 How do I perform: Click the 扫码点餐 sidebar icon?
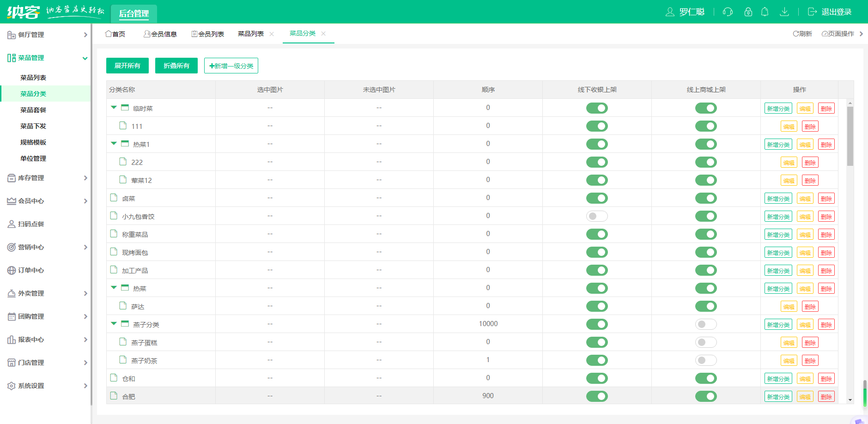[12, 224]
